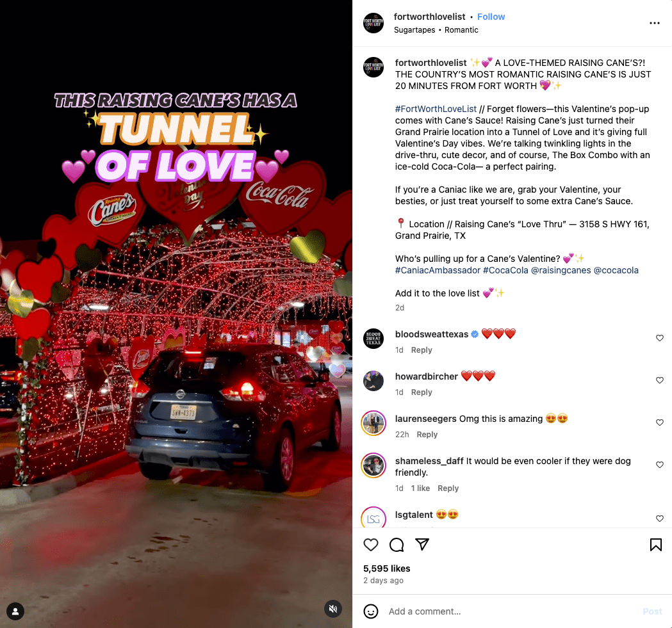Like the post with the heart icon
672x628 pixels.
(x=371, y=545)
